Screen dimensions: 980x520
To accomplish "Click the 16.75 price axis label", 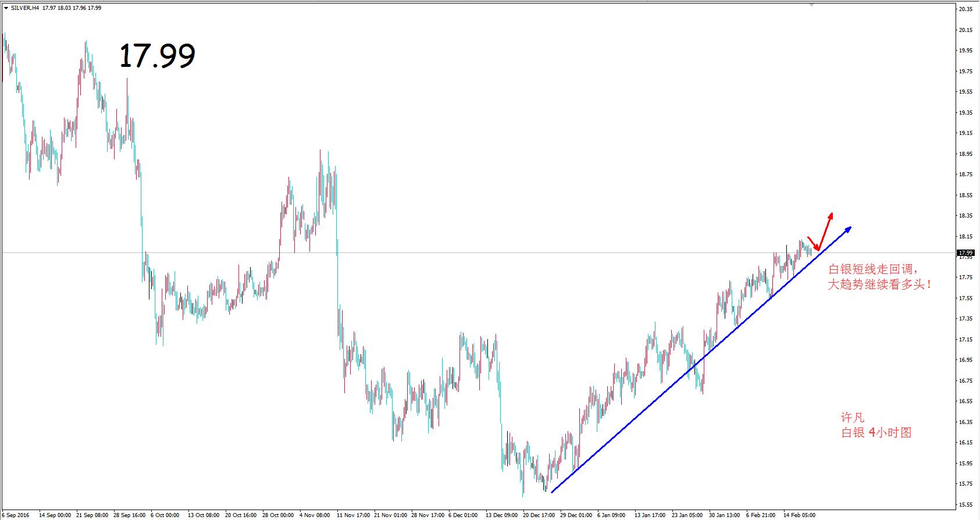I will coord(966,381).
